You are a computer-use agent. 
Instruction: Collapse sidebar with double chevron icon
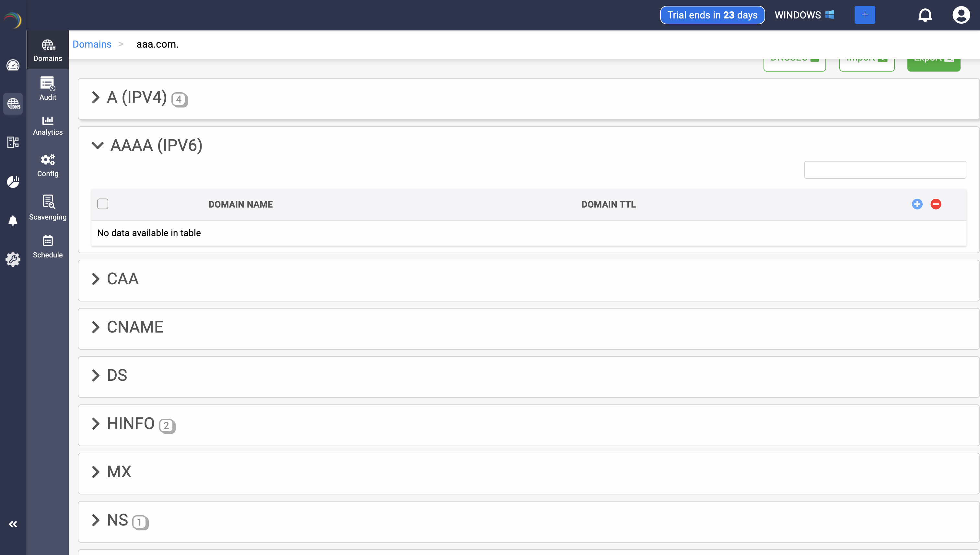[13, 524]
